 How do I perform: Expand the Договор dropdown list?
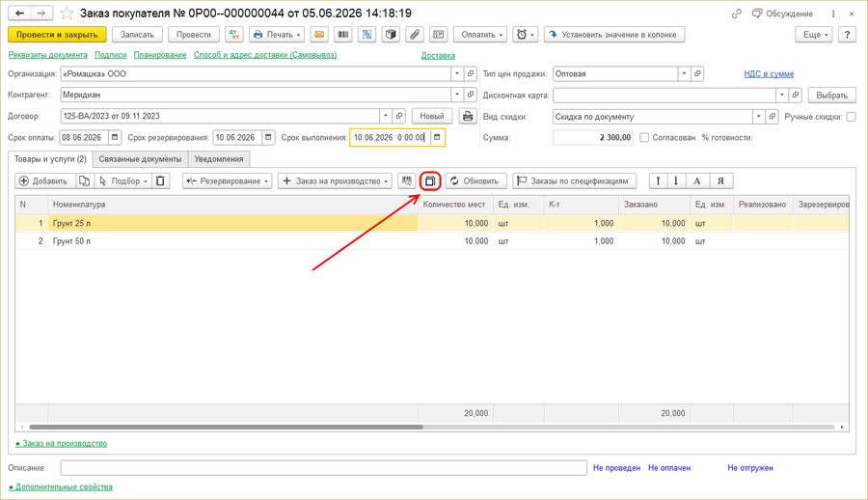pos(386,116)
